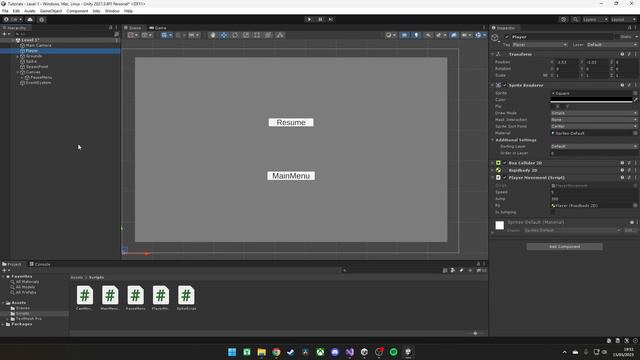Open the Tag dropdown in Inspector

tap(540, 44)
